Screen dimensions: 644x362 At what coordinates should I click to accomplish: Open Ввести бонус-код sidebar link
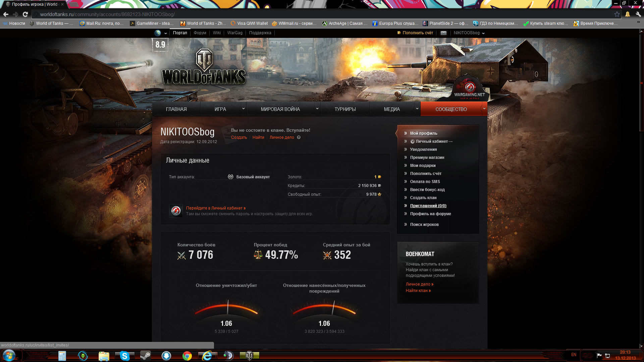[427, 190]
